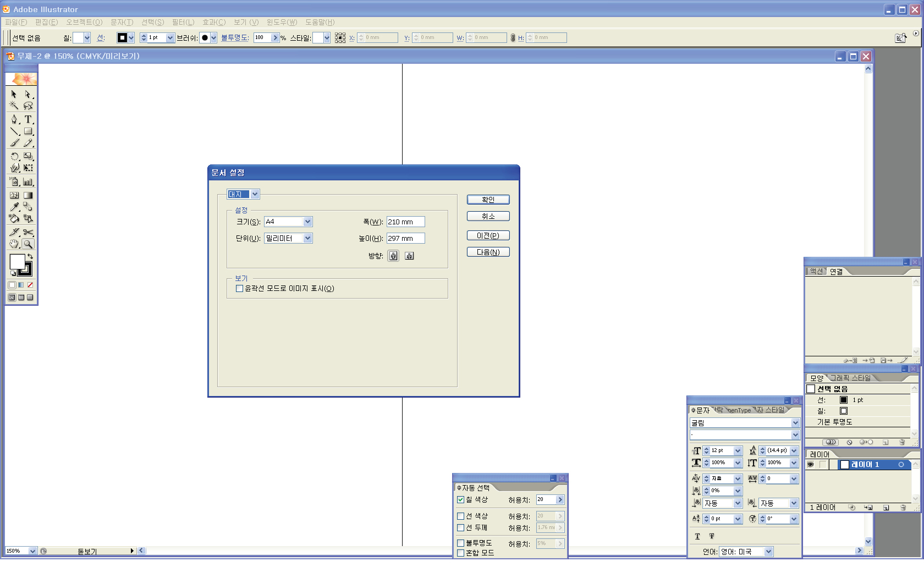
Task: Click the fill color swatch in toolbox
Action: point(17,262)
